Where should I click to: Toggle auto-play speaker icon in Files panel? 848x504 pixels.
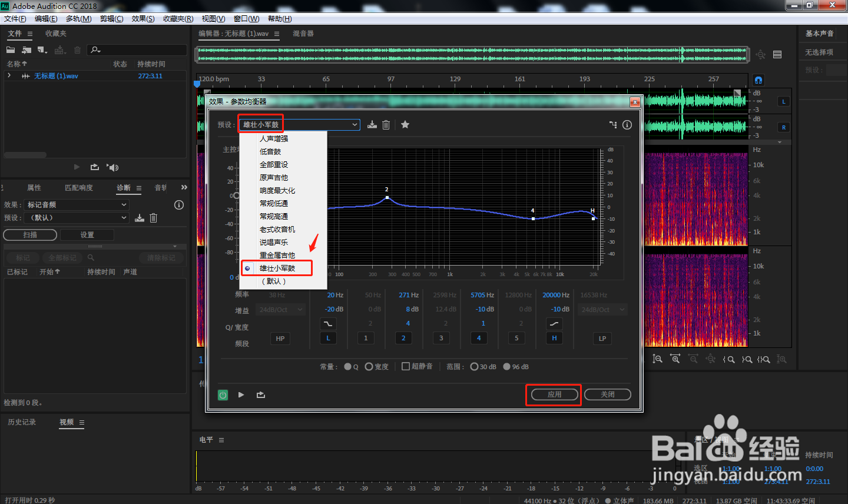tap(112, 167)
